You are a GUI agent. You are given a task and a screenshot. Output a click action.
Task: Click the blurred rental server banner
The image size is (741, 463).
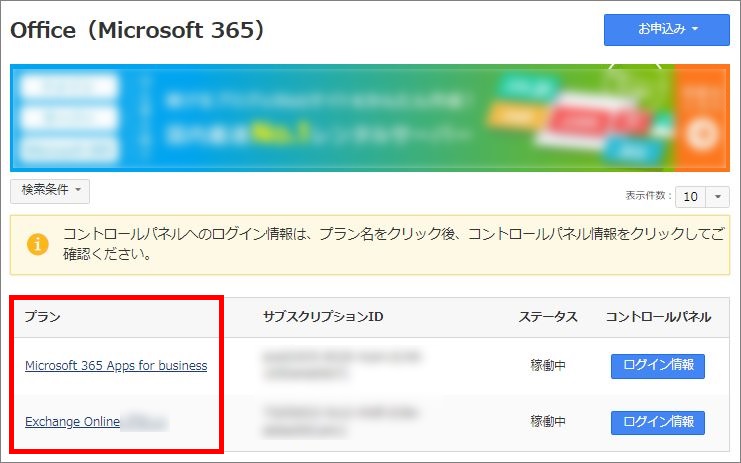340,118
